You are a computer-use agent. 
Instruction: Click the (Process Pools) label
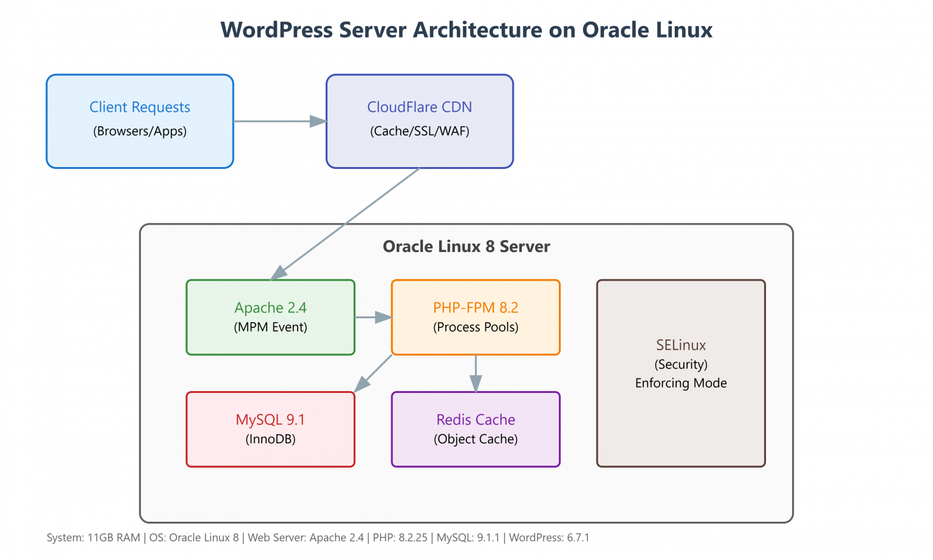tap(476, 327)
